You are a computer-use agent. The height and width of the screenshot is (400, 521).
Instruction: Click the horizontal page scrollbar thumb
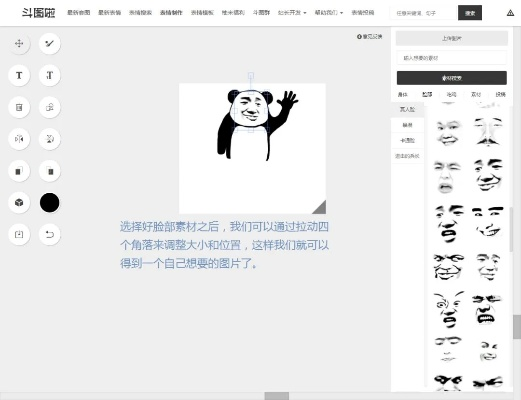point(277,396)
